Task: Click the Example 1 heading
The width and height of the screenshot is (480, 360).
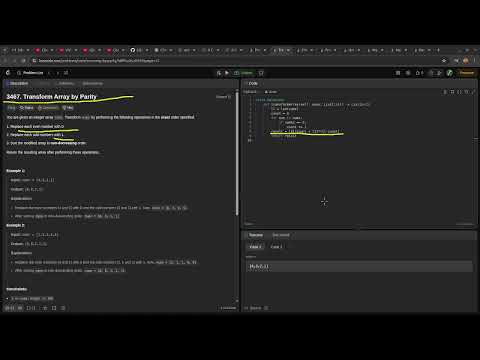Action: coord(15,171)
